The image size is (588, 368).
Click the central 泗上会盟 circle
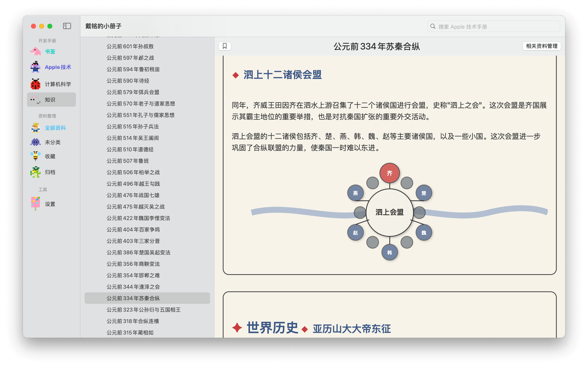coord(390,212)
